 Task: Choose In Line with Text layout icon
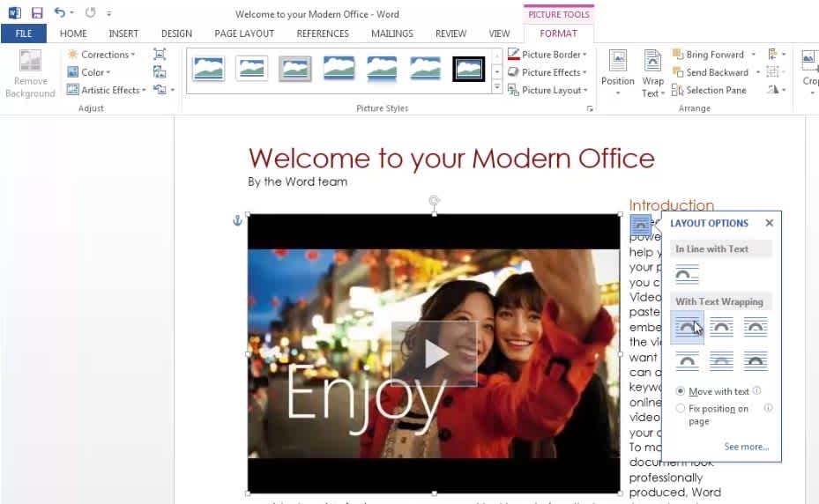pos(687,275)
